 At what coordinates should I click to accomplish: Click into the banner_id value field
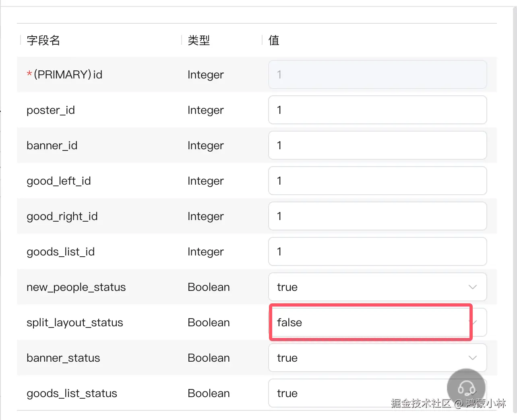[x=377, y=146]
